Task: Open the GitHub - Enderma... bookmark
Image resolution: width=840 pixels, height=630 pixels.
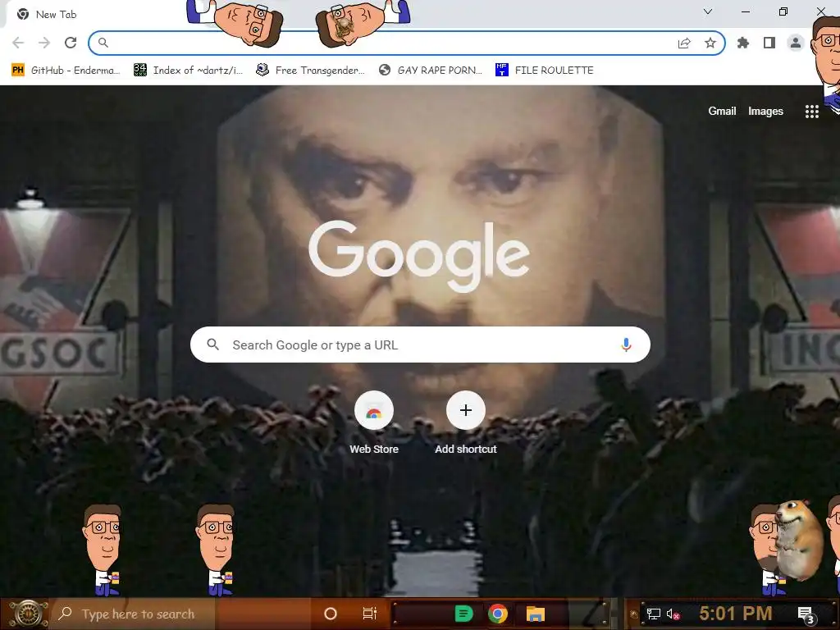Action: (66, 71)
